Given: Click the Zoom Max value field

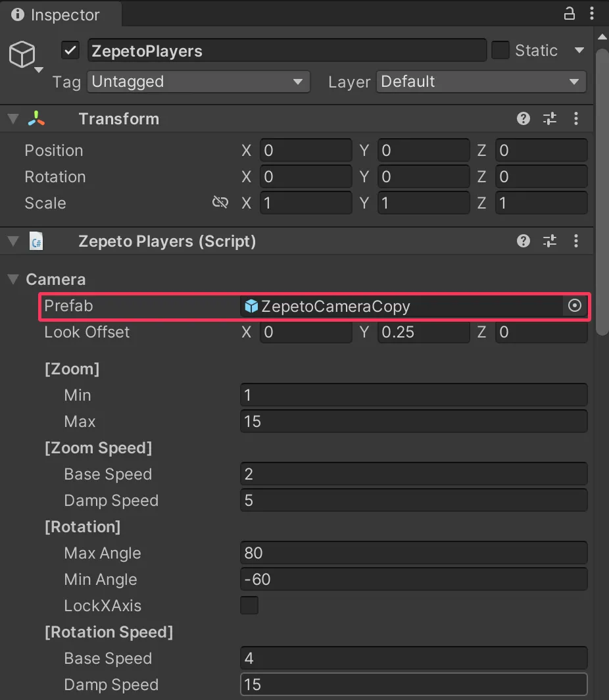Looking at the screenshot, I should [x=414, y=421].
